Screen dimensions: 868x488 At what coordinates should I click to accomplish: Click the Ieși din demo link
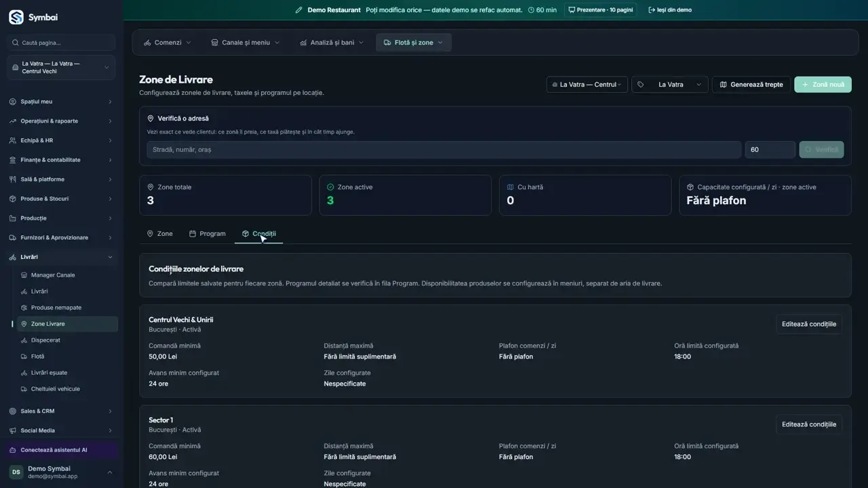(670, 10)
